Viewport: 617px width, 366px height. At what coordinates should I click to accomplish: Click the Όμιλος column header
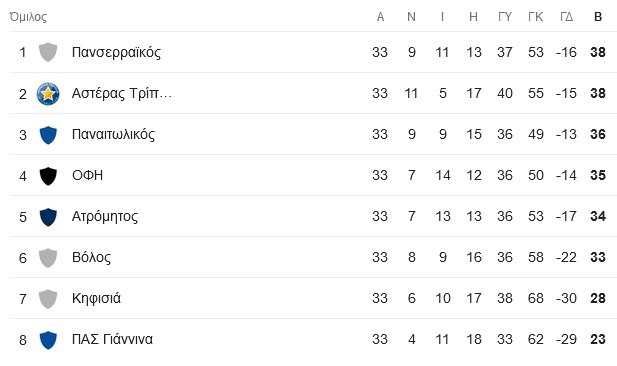tap(28, 17)
